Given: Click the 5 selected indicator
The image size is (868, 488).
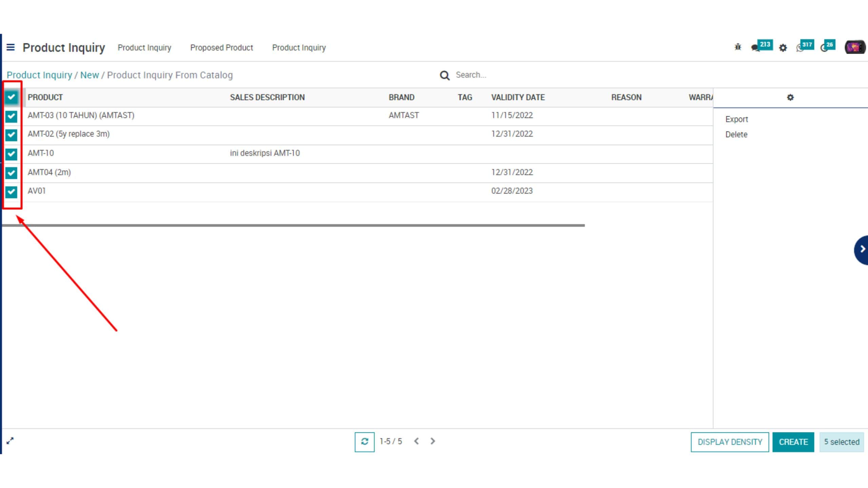Looking at the screenshot, I should coord(842,442).
